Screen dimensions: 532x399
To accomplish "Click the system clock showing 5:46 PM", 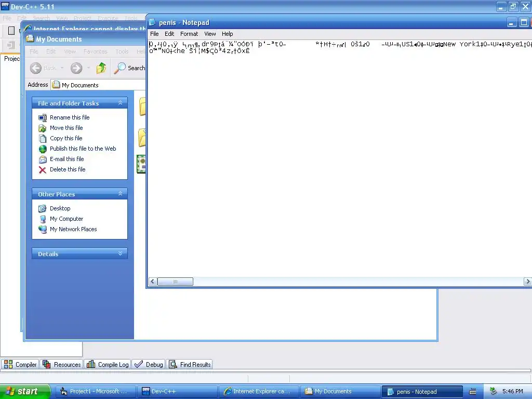I will click(x=512, y=391).
